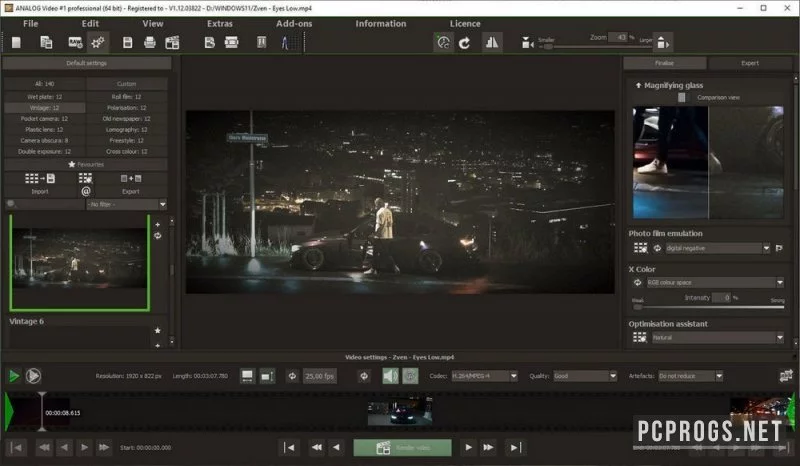This screenshot has height=466, width=800.
Task: Toggle the fit-width resolution button
Action: pos(247,376)
